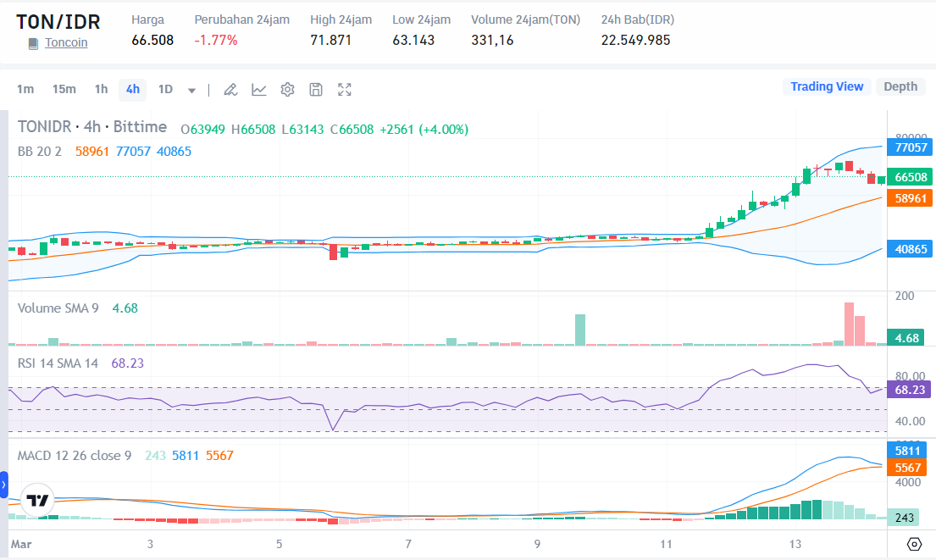Viewport: 936px width, 560px height.
Task: Click the 4.68 Volume SMA legend value
Action: (x=125, y=308)
